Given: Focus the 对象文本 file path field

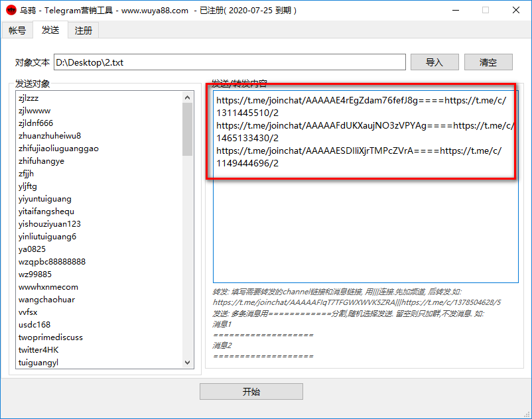Looking at the screenshot, I should click(x=230, y=62).
